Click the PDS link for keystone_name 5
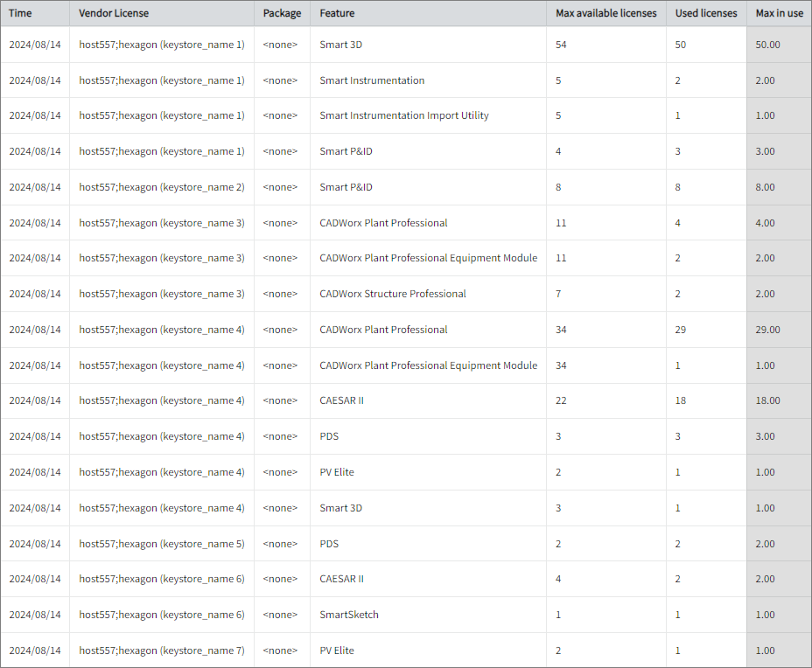812x668 pixels. point(329,543)
